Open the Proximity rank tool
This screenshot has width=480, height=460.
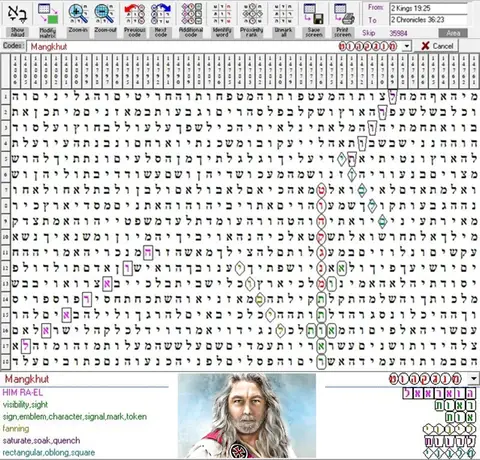[x=252, y=19]
